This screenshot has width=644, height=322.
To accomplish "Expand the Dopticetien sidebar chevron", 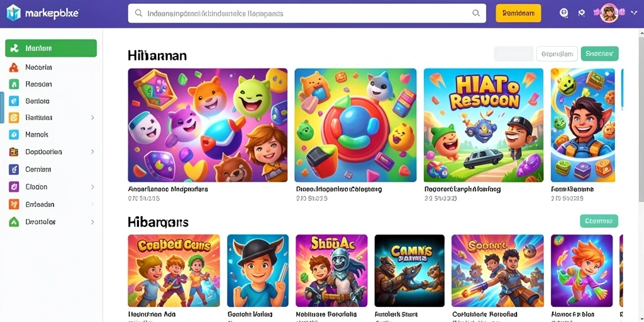I will [x=92, y=152].
